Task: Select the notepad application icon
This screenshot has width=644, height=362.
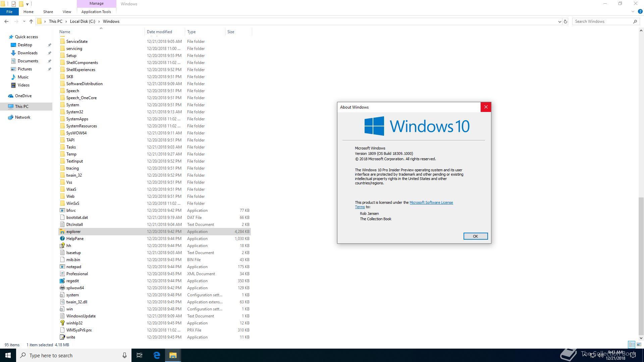Action: point(62,267)
